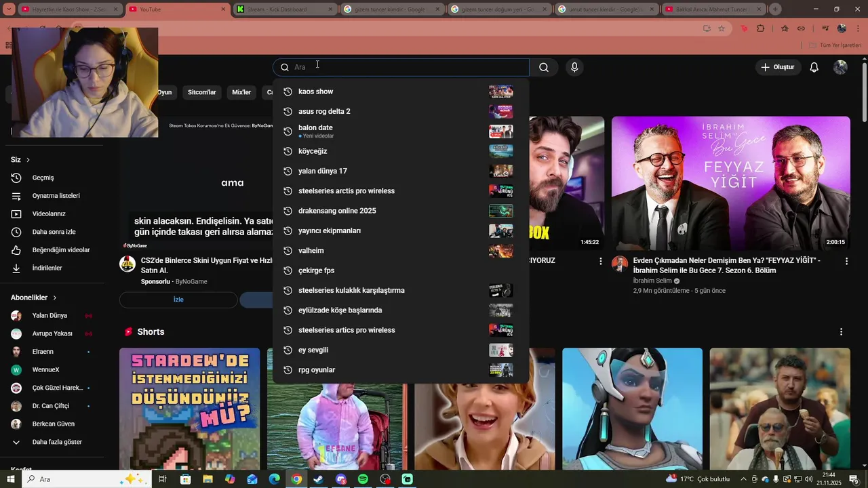Bookmark this page with star icon

(722, 28)
